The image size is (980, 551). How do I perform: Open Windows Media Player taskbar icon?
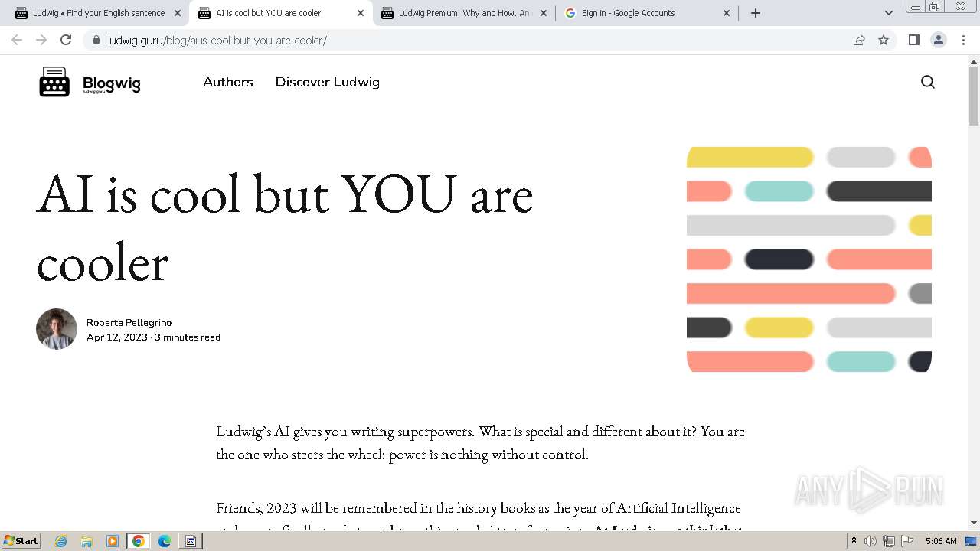[113, 541]
